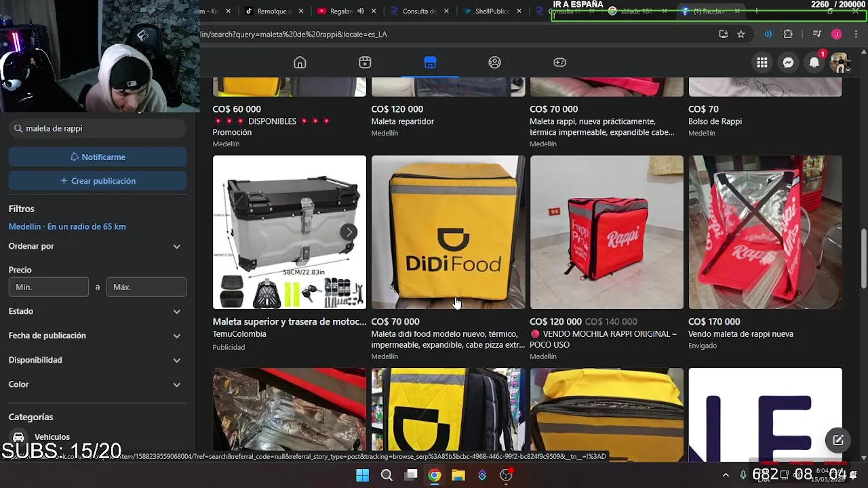
Task: Click Marketplace search box maleta de rappi
Action: [x=98, y=128]
